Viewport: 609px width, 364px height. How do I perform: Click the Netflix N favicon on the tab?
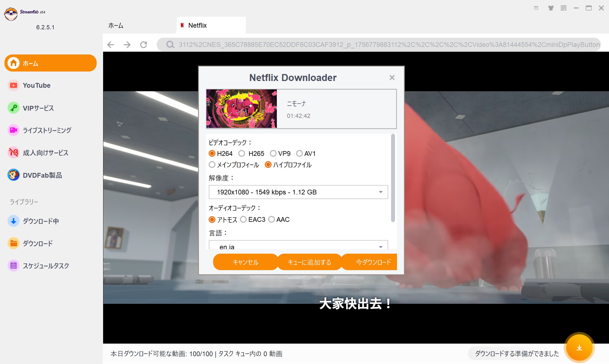[182, 25]
